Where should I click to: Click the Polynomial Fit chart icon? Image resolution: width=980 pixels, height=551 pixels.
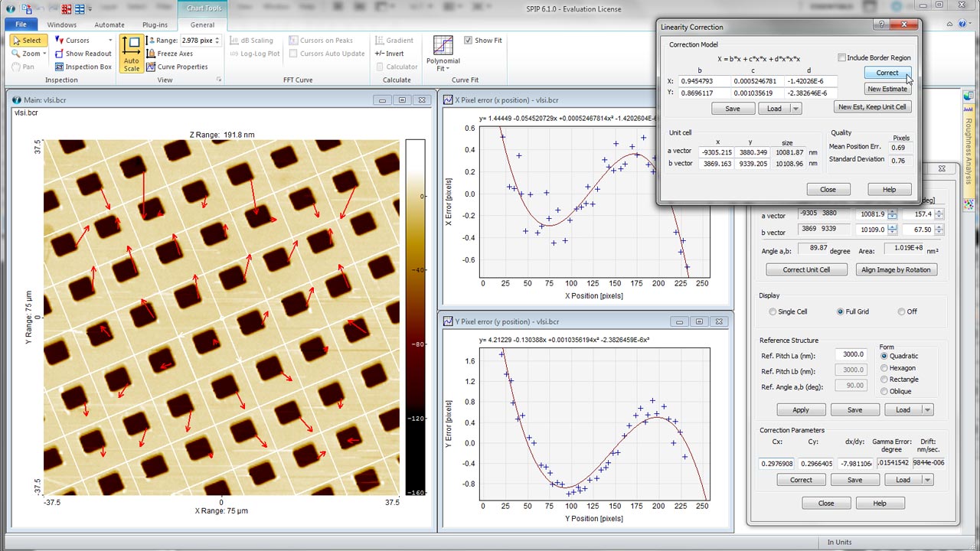point(443,45)
